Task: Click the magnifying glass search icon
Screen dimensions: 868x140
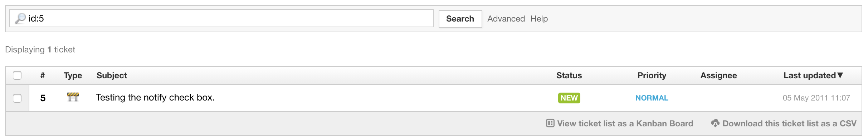Action: pyautogui.click(x=20, y=18)
